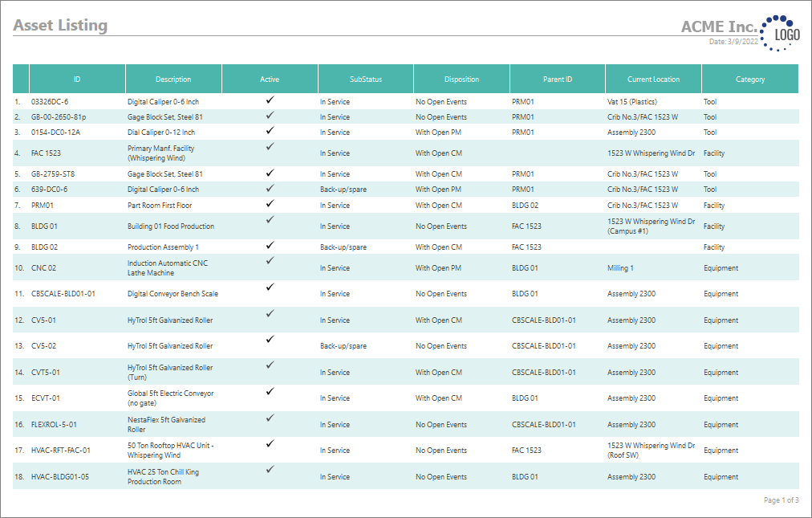Click description Building 01 Food Production
812x518 pixels.
[x=171, y=226]
